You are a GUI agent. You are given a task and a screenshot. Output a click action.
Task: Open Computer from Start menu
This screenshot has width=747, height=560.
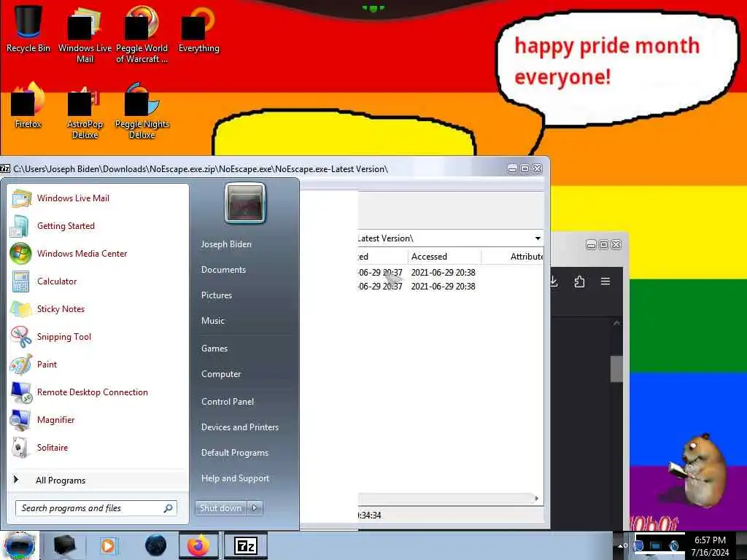[221, 374]
